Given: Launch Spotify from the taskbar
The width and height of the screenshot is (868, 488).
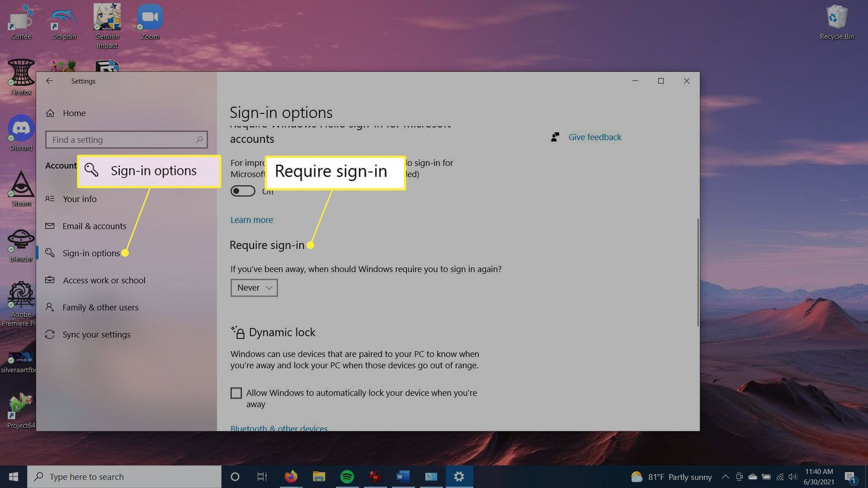Looking at the screenshot, I should click(347, 476).
